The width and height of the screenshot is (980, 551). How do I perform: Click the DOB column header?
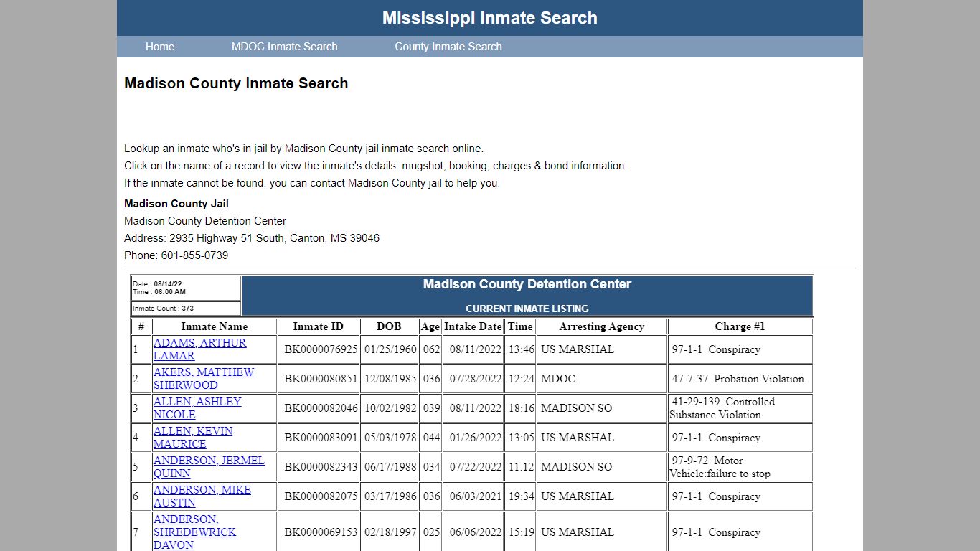(390, 326)
